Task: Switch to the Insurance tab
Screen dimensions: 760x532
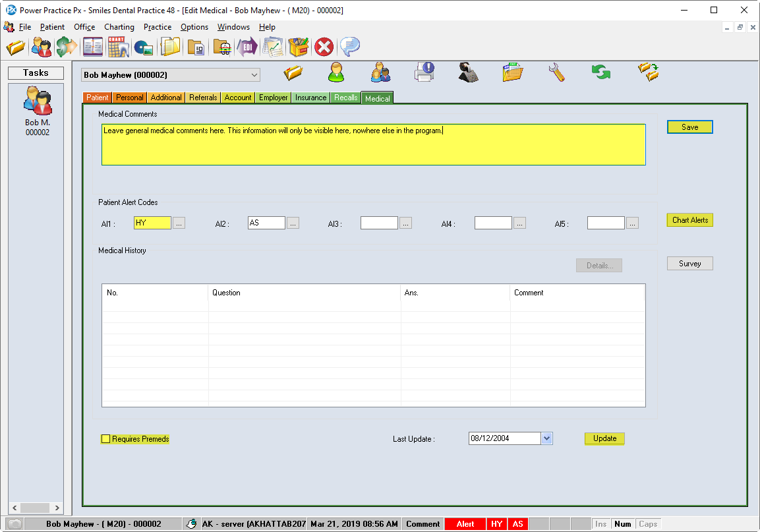Action: click(310, 98)
